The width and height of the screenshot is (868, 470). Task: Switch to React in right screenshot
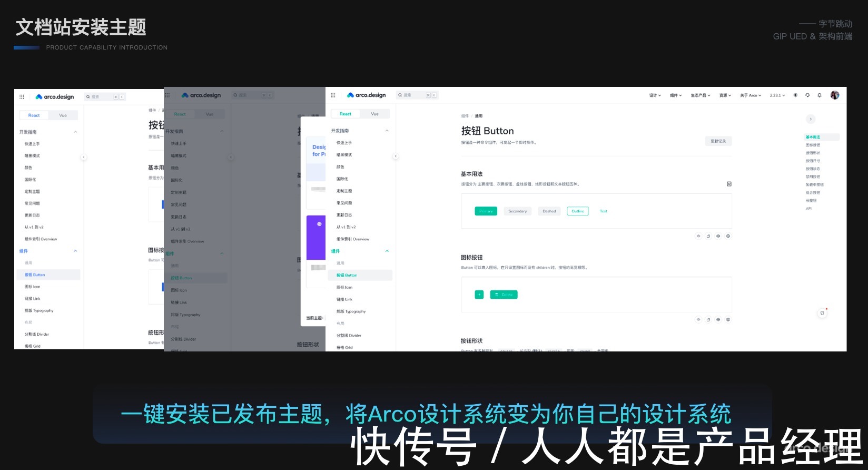pos(346,114)
